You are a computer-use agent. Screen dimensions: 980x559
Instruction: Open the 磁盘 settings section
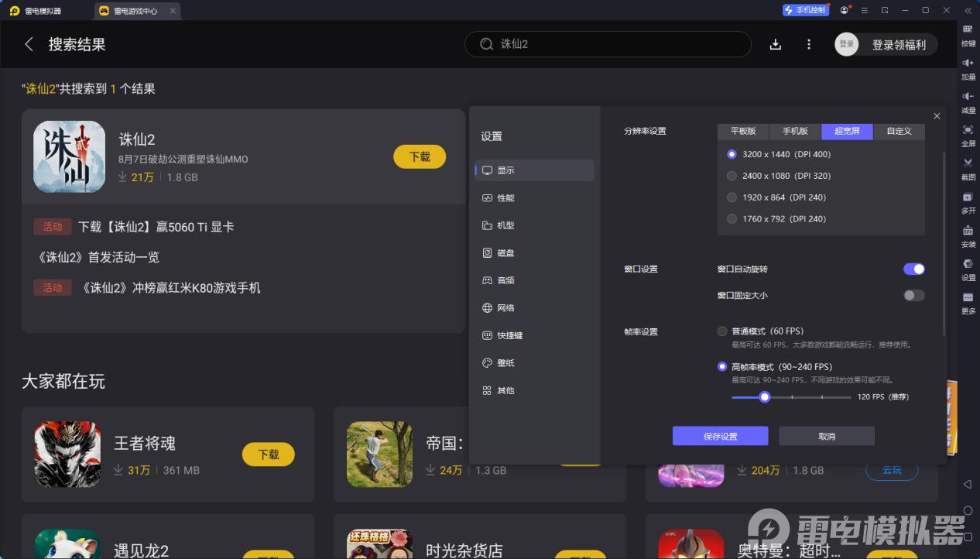[x=535, y=252]
